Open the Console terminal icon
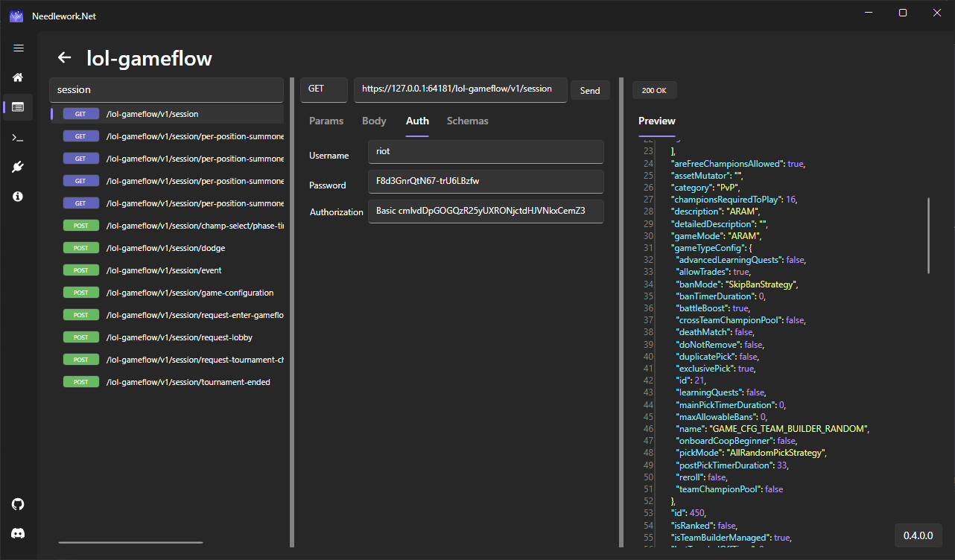The height and width of the screenshot is (560, 955). pos(19,137)
